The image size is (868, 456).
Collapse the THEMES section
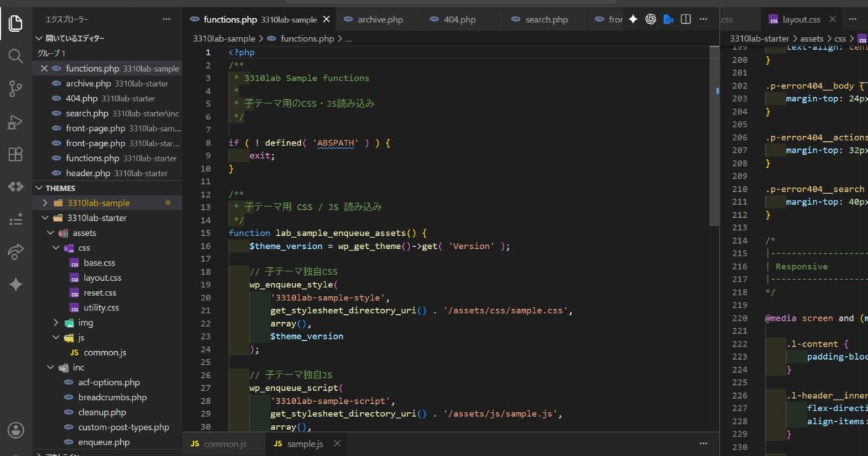[40, 188]
